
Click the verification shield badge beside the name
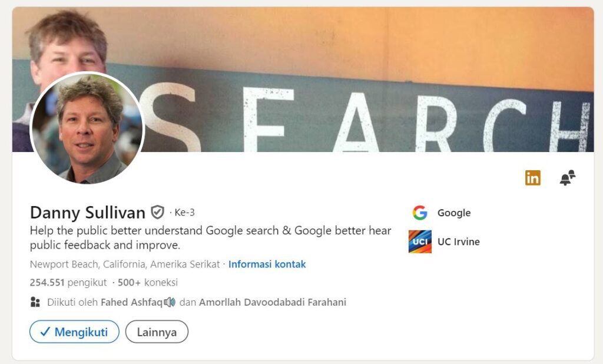coord(157,212)
